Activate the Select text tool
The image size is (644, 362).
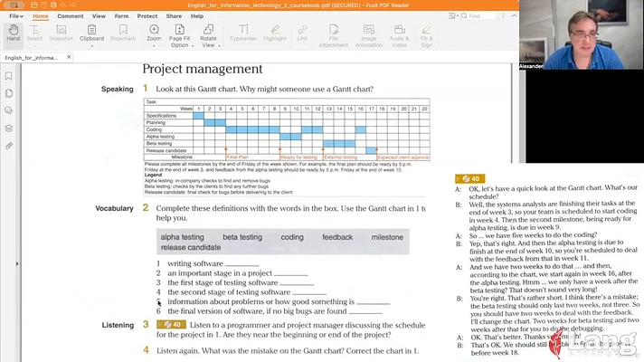click(x=34, y=33)
